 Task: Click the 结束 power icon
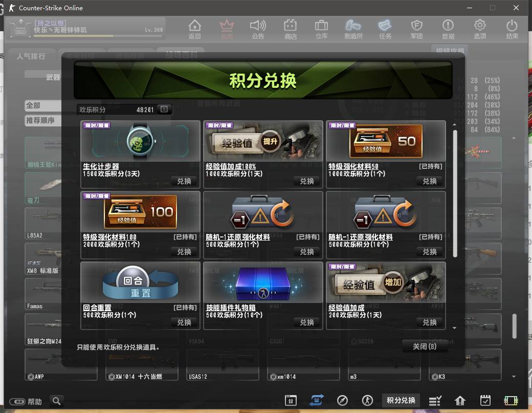(x=512, y=29)
